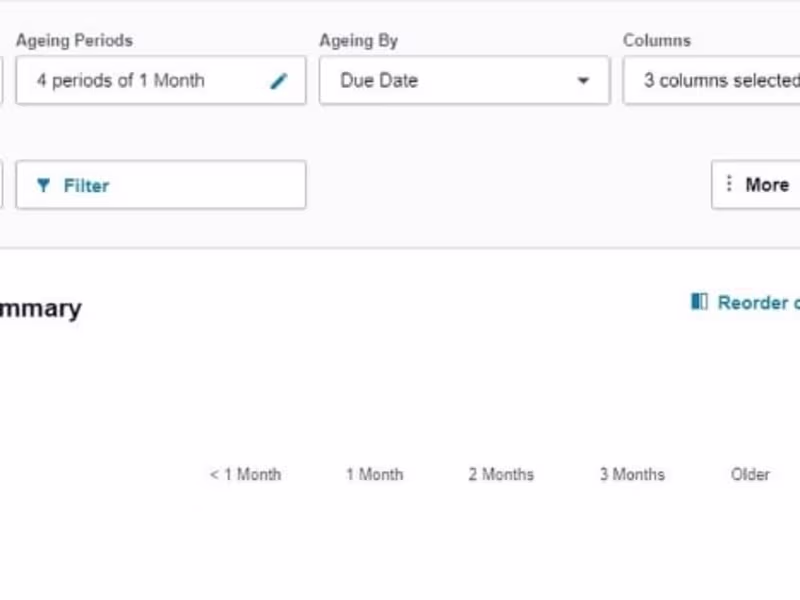The image size is (800, 600).
Task: Click the "< 1 Month" column header
Action: [x=245, y=474]
